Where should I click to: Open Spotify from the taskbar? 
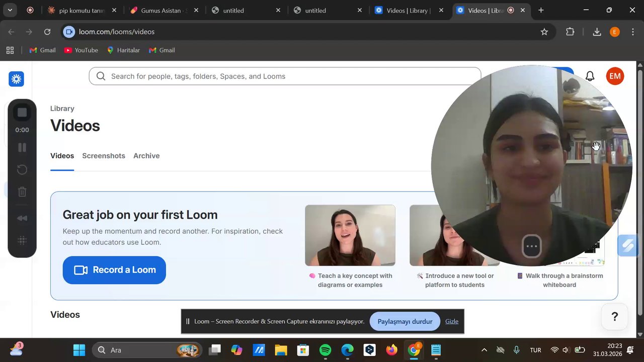coord(326,350)
